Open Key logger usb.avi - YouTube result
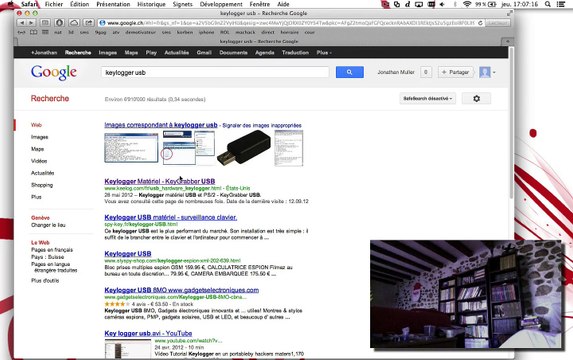 pos(148,333)
